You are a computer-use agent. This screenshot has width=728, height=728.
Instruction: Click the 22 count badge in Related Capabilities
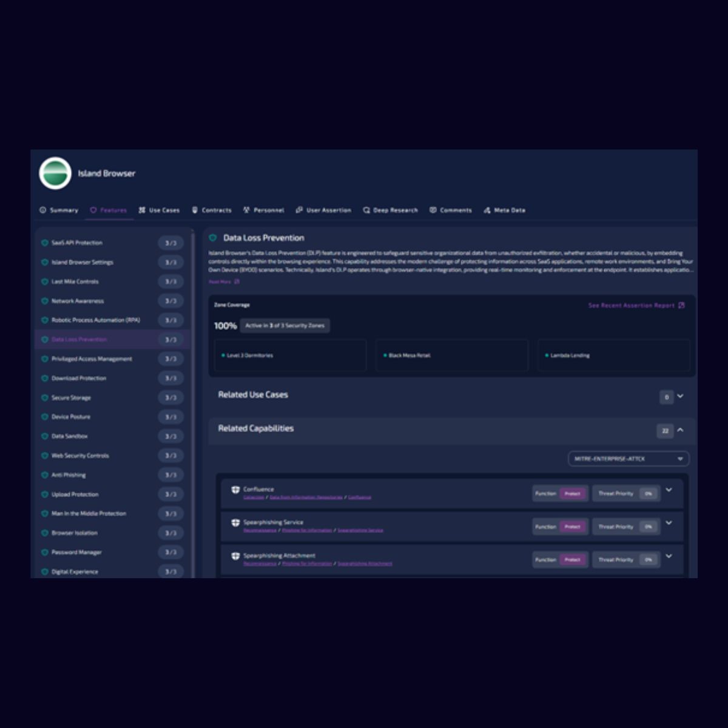pos(665,431)
